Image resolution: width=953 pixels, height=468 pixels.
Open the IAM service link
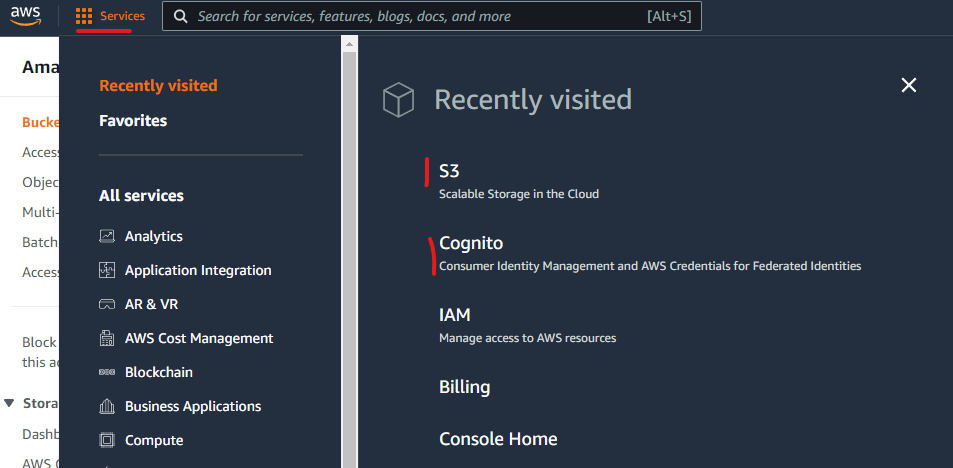point(455,315)
